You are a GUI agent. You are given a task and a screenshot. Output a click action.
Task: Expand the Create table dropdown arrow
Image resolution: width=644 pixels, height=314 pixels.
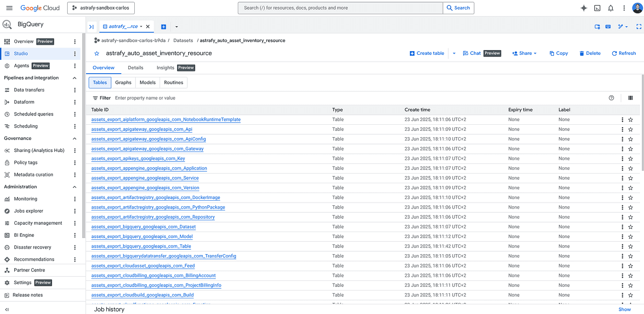[454, 53]
